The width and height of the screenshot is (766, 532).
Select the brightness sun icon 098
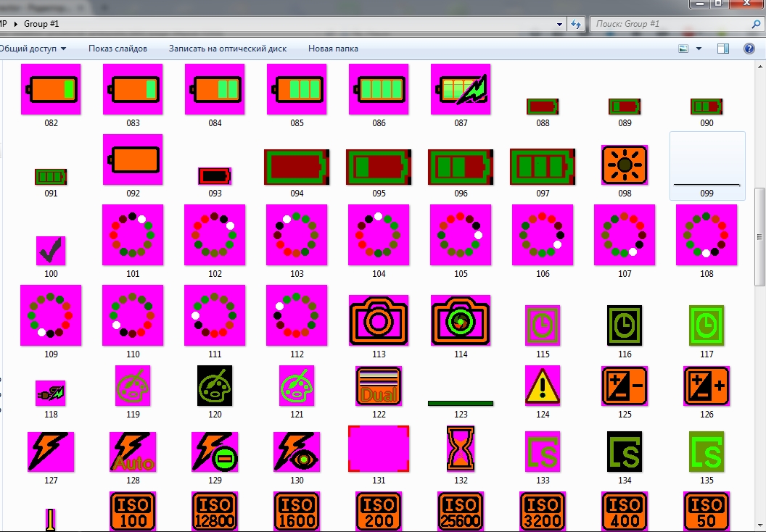(625, 165)
